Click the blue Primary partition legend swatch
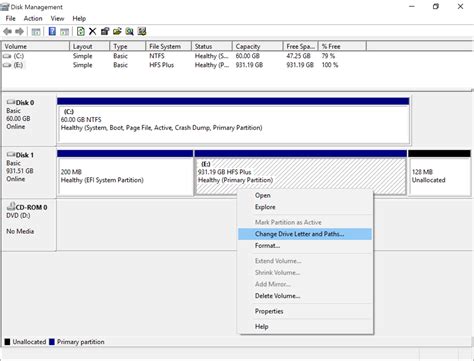 click(x=52, y=342)
